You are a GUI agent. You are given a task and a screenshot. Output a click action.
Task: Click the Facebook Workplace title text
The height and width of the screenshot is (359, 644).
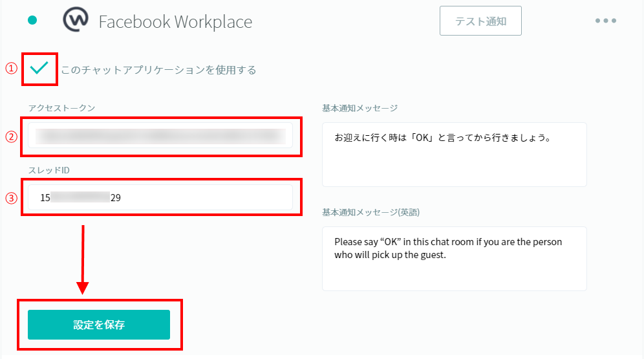(175, 22)
